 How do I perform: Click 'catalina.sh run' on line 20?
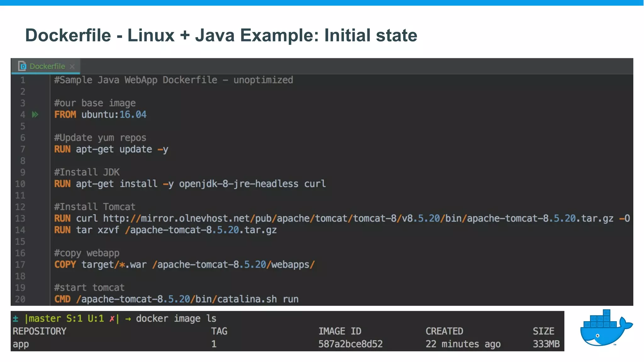click(258, 299)
